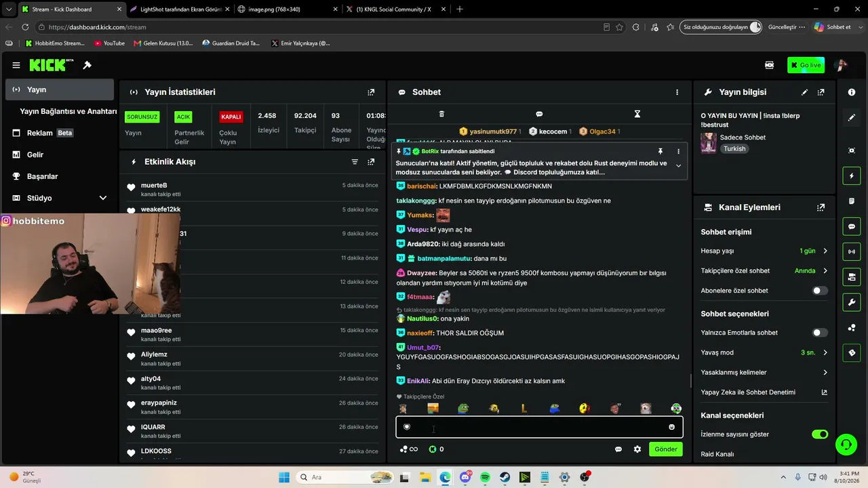Viewport: 868px width, 488px height.
Task: Click the Yumaks emote in chat
Action: pos(443,216)
